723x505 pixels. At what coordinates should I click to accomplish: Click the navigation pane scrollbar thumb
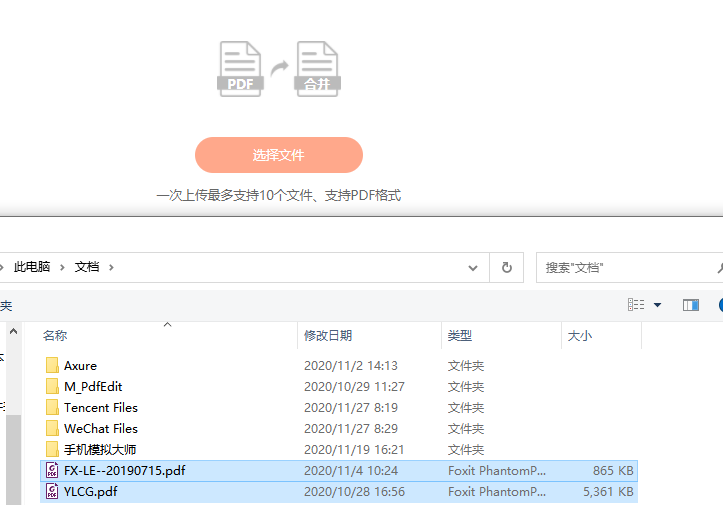point(13,459)
